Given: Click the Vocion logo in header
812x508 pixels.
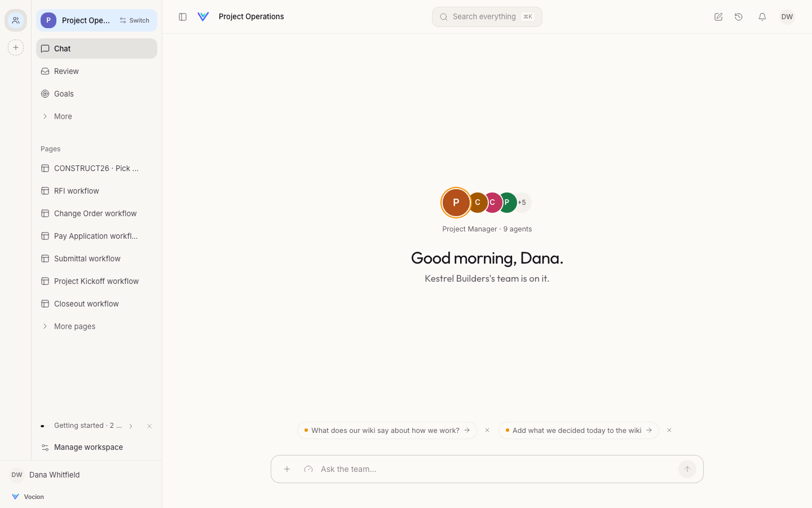Looking at the screenshot, I should [204, 17].
